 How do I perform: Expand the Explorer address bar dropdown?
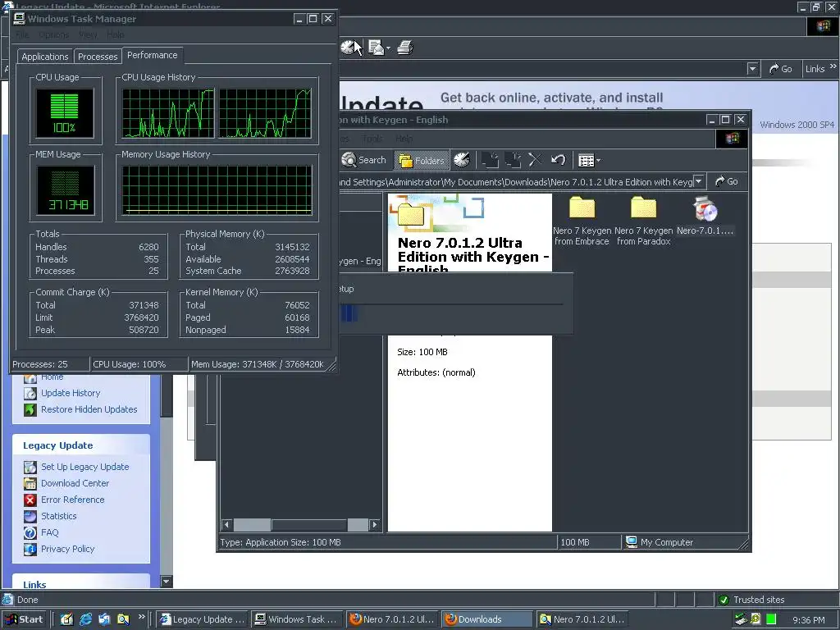699,181
